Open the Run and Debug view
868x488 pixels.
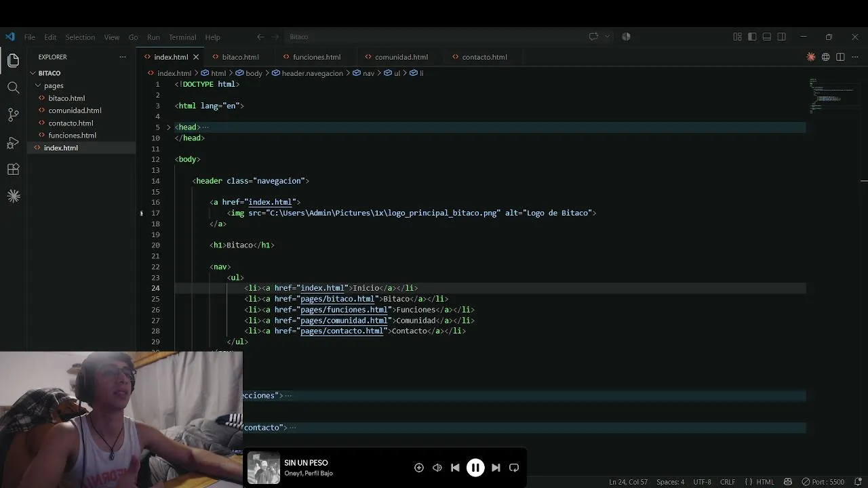(x=13, y=142)
